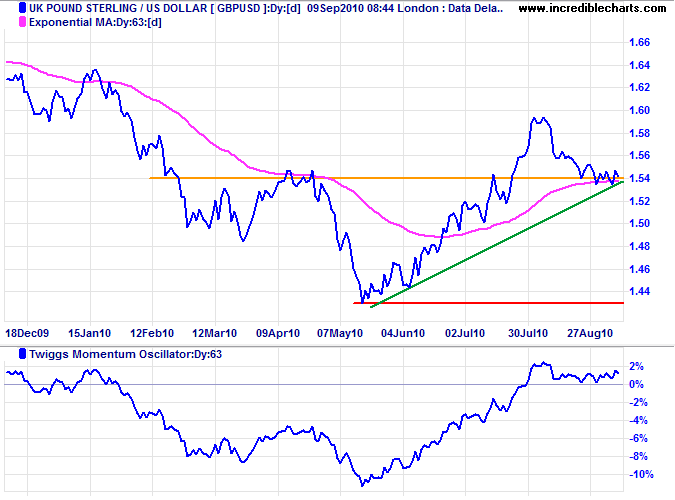Click the Twiggs Momentum Oscillator:Dy:63 label
Viewport: 675px width, 500px height.
[x=125, y=354]
